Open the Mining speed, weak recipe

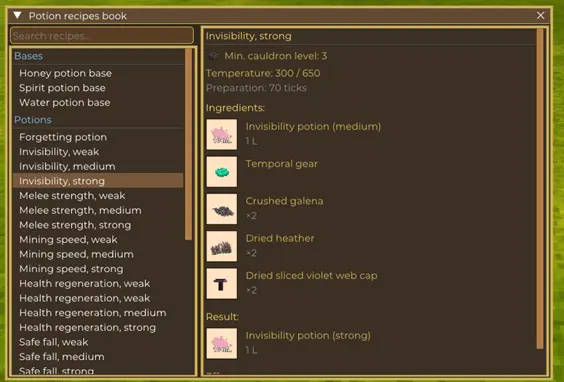tap(98, 240)
